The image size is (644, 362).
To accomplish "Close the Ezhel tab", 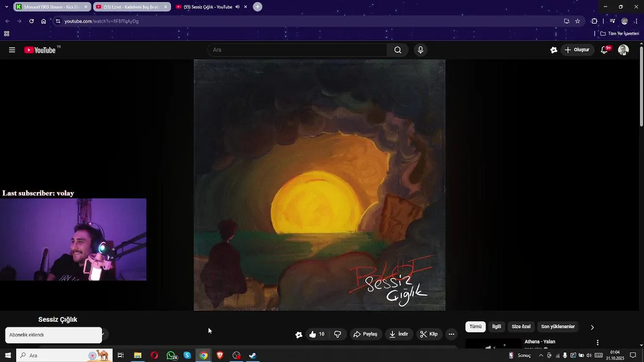I will 166,7.
